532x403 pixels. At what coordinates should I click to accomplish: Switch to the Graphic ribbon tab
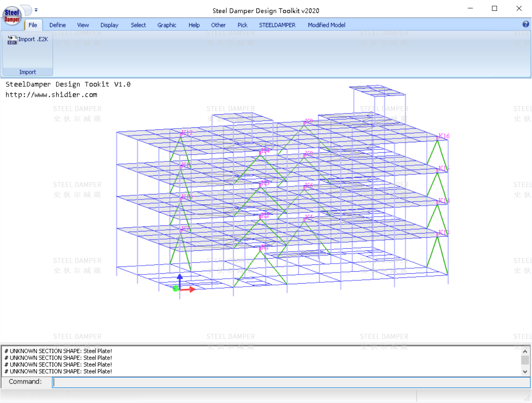(167, 25)
